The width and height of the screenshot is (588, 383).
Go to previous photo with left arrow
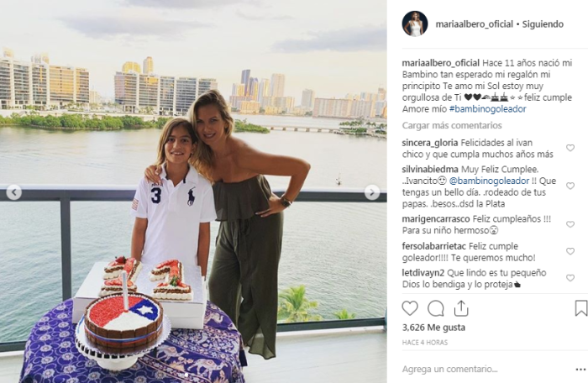[14, 193]
